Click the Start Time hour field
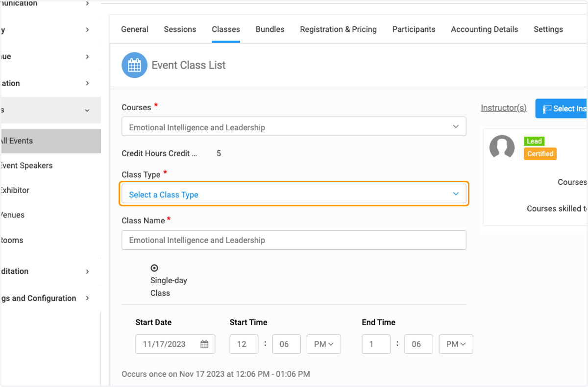Viewport: 588px width, 387px height. click(244, 344)
